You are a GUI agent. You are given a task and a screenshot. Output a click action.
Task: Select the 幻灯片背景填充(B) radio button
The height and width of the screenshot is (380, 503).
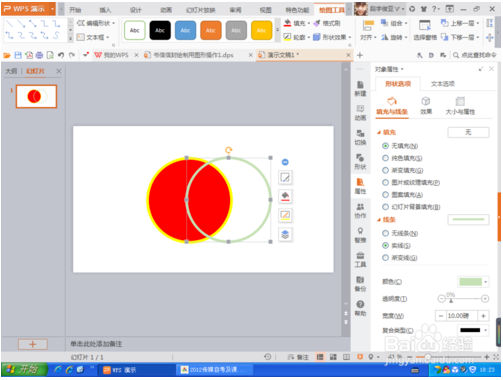385,207
